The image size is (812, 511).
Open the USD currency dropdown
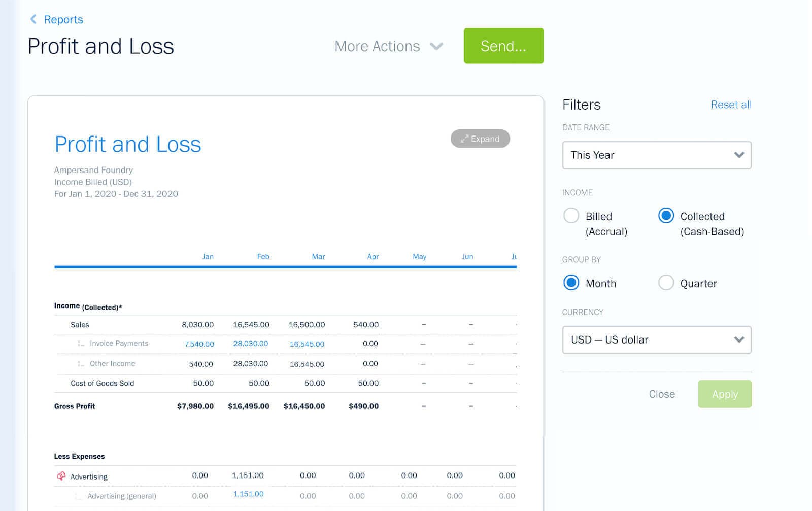pyautogui.click(x=656, y=340)
